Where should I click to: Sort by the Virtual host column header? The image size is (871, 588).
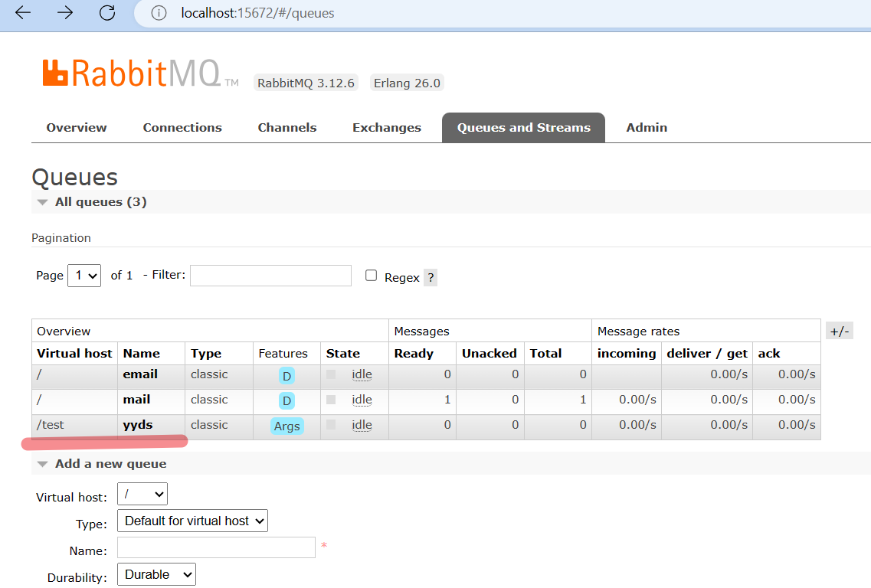tap(74, 354)
